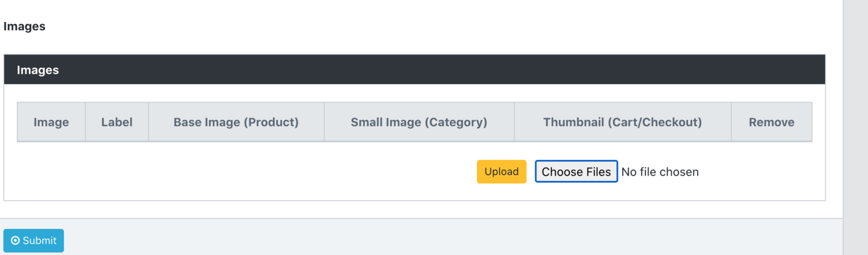Click the yellow Upload button
The image size is (868, 255).
point(502,172)
